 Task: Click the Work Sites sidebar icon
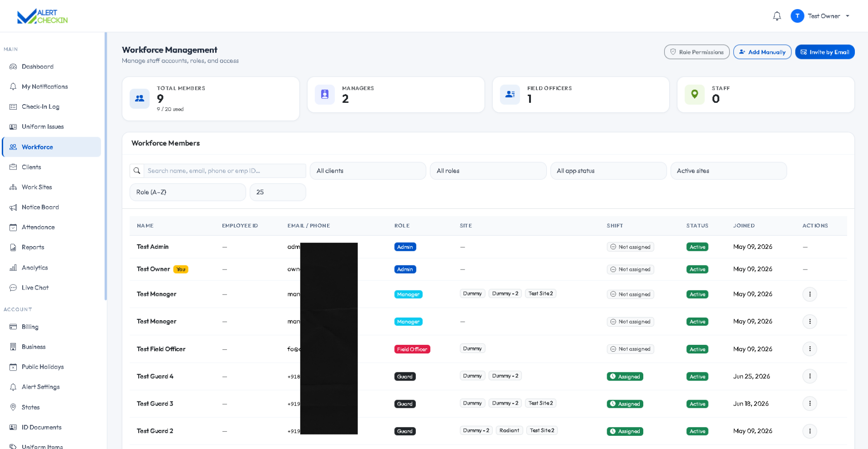tap(13, 187)
